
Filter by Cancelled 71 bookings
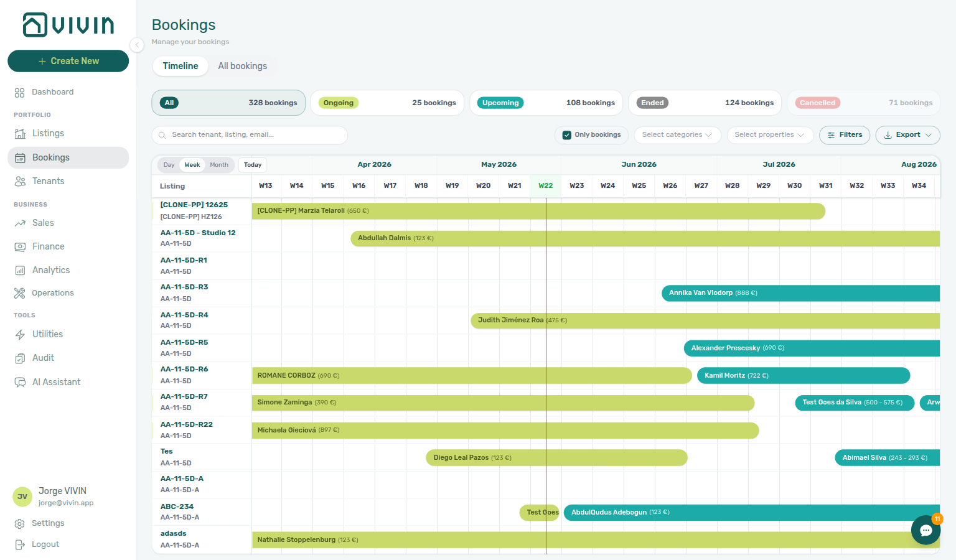point(864,103)
